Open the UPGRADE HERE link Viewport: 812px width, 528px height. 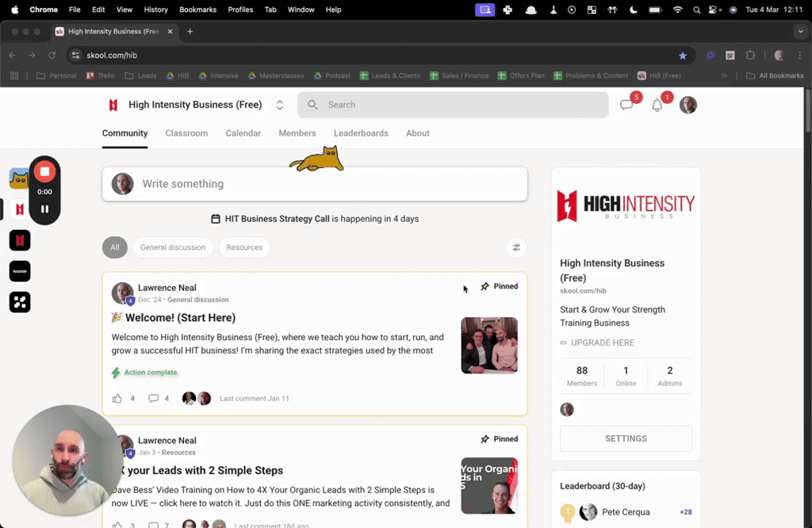[603, 342]
